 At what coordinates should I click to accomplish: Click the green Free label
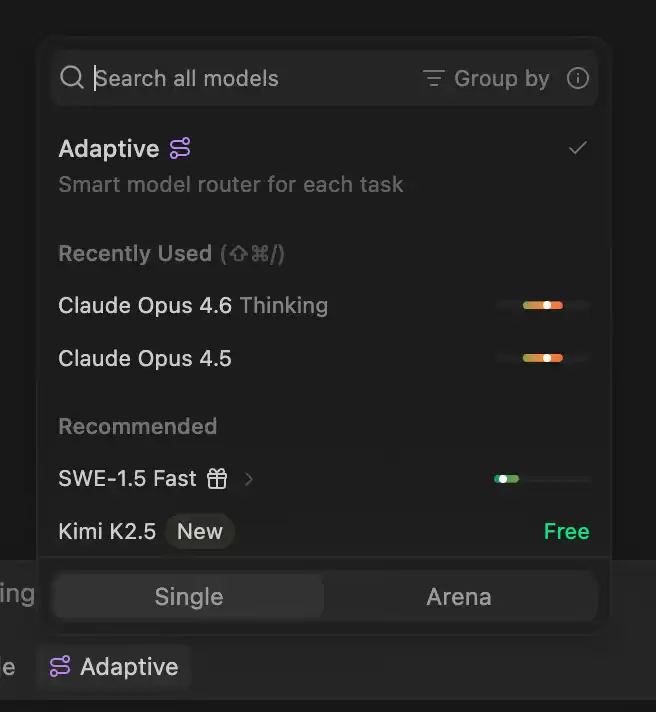[x=567, y=531]
